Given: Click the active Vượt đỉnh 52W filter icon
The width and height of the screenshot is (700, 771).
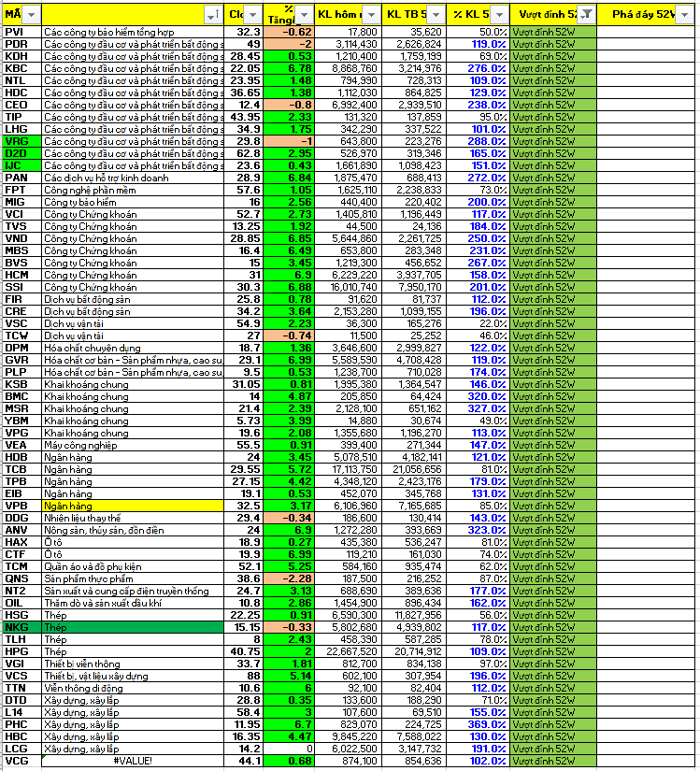Looking at the screenshot, I should [586, 14].
